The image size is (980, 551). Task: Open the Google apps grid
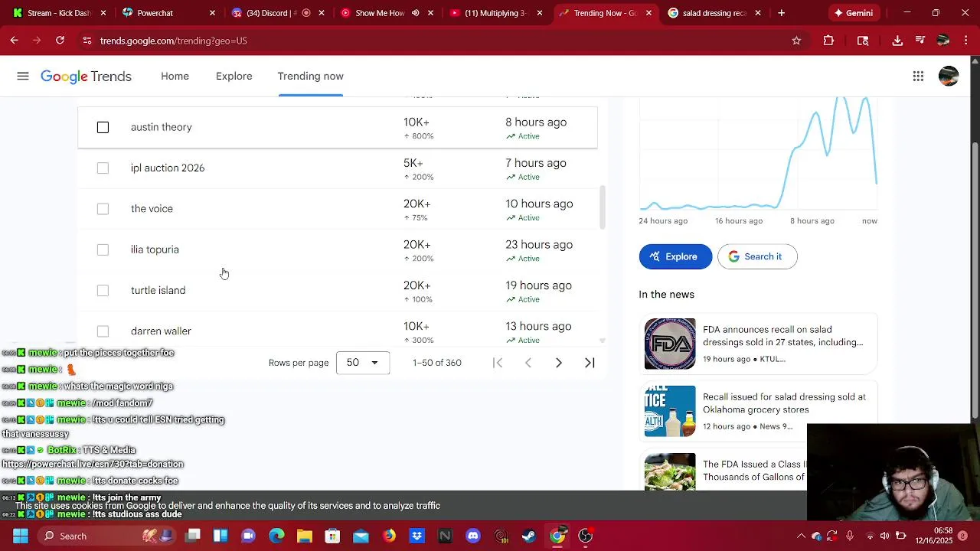[x=918, y=76]
